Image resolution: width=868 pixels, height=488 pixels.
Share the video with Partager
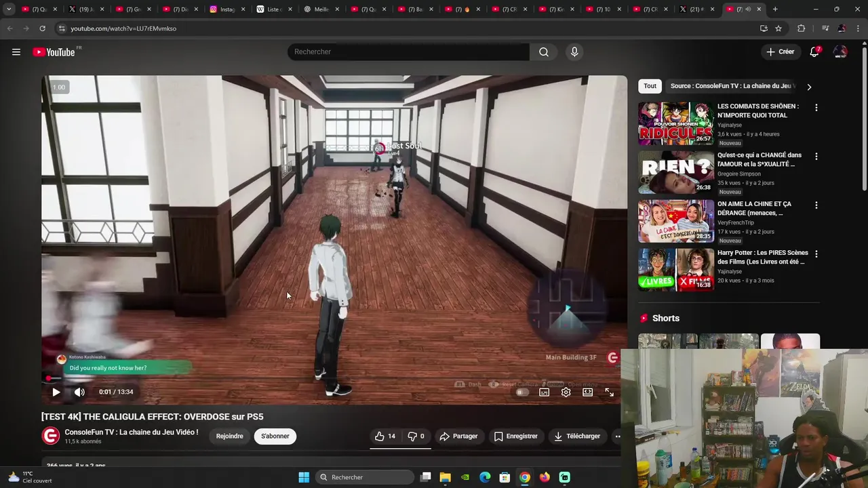tap(458, 436)
